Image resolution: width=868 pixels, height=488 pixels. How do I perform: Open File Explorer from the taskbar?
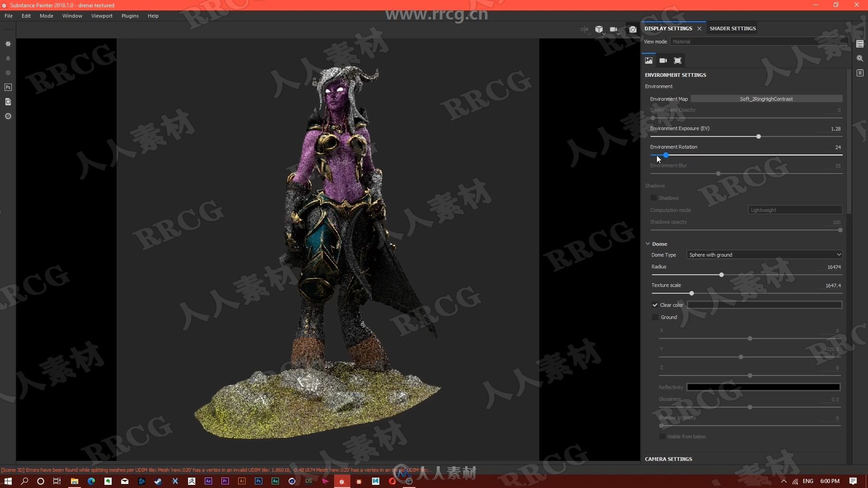[x=75, y=481]
